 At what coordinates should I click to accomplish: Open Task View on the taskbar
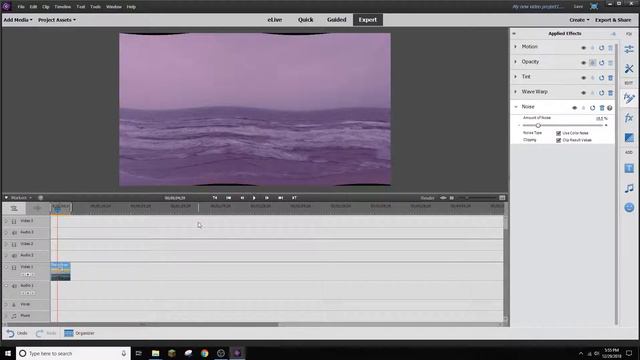(x=138, y=353)
